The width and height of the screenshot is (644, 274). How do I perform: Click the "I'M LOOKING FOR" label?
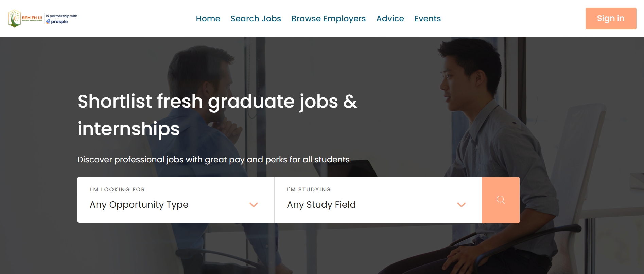pos(117,189)
